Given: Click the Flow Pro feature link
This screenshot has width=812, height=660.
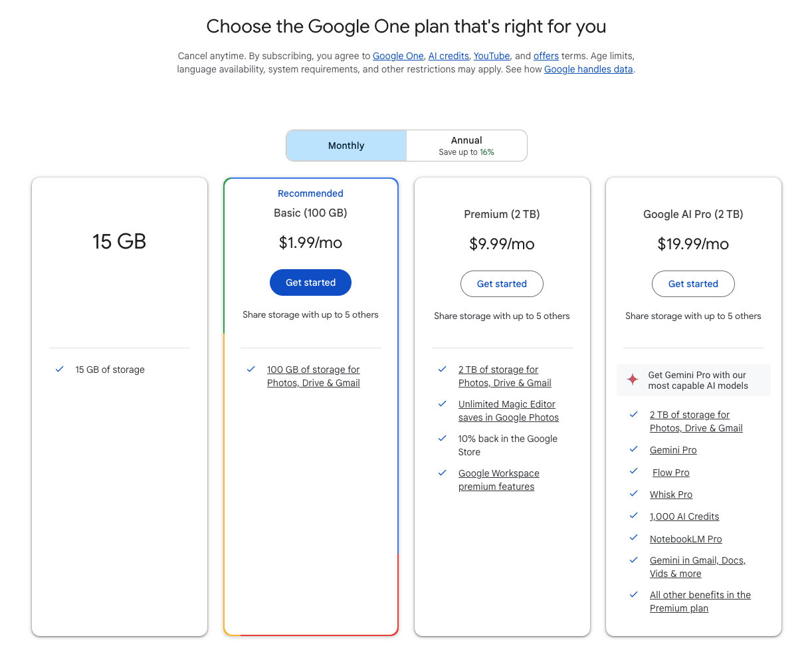Looking at the screenshot, I should 670,472.
